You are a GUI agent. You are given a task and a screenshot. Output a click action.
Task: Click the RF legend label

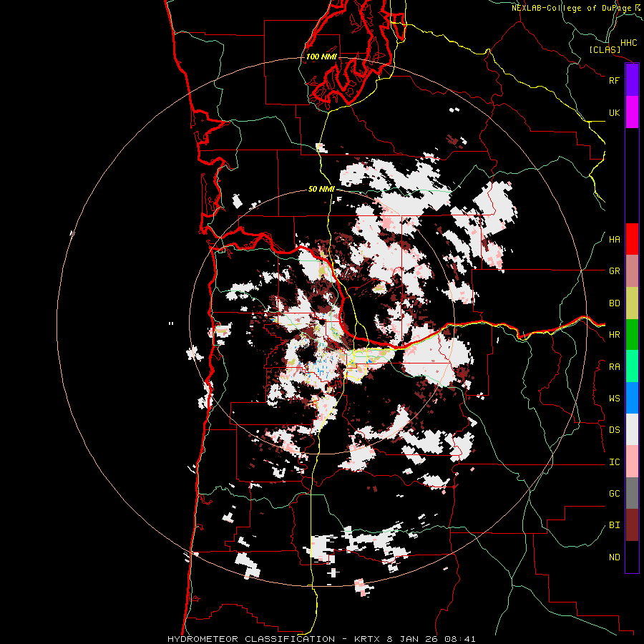coord(614,80)
